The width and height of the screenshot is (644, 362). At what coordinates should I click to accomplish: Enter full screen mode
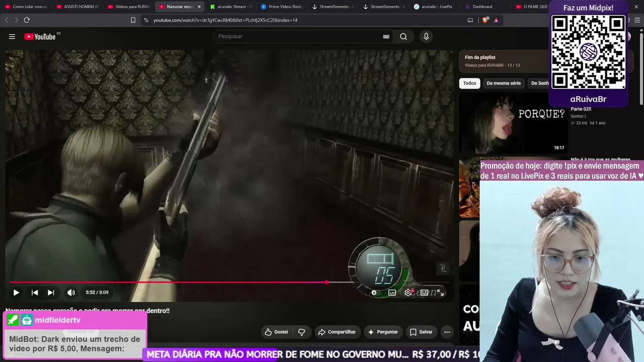click(440, 292)
